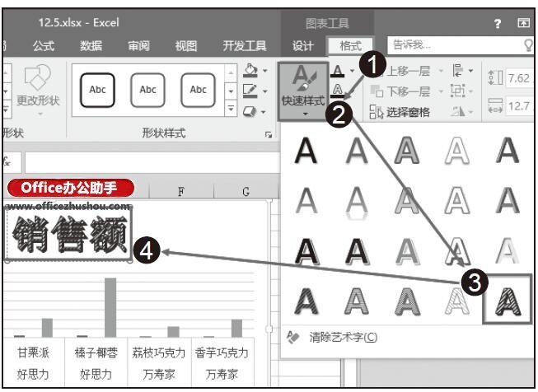Choose first WordArt style in row one
This screenshot has height=392, width=538.
tap(306, 150)
